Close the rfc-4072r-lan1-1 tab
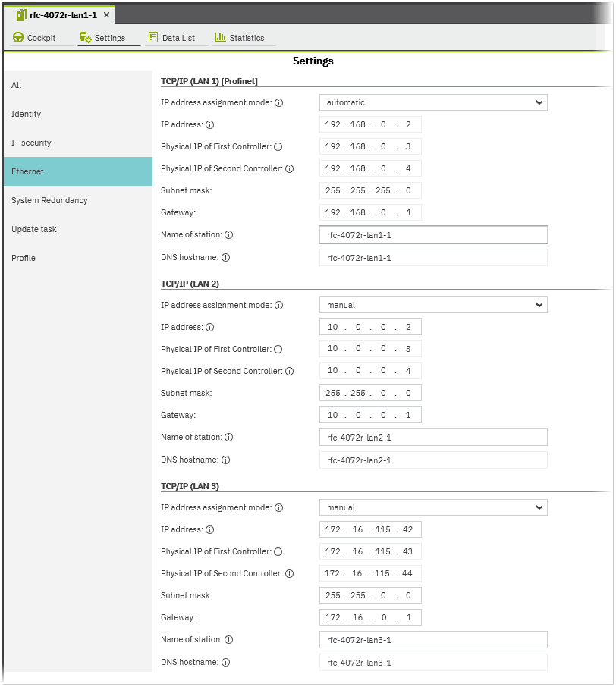 click(106, 15)
